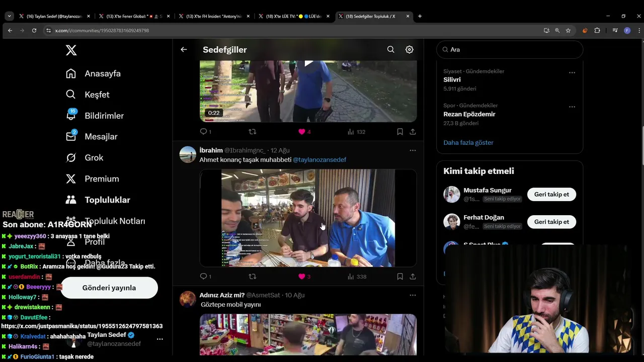This screenshot has height=362, width=644.
Task: Open more options for Rezan Epözdemir trend
Action: (572, 107)
